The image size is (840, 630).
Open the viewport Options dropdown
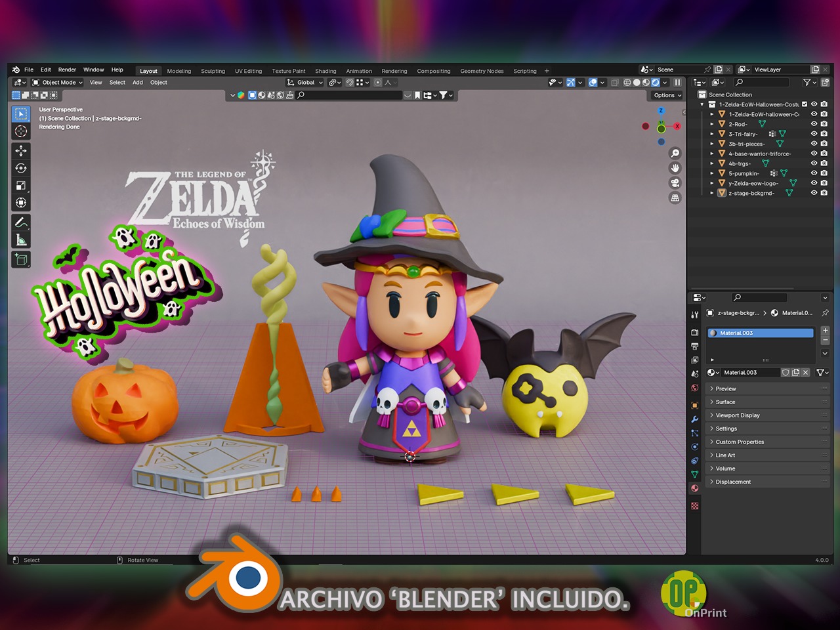667,95
